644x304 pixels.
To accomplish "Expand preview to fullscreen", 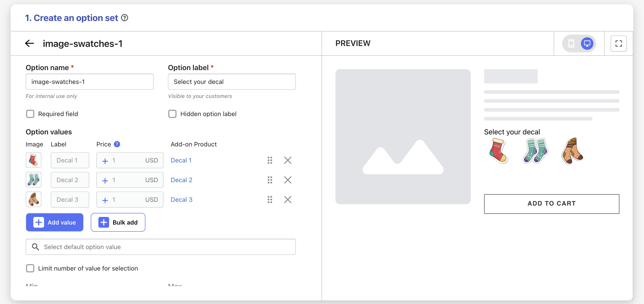I will pyautogui.click(x=618, y=44).
